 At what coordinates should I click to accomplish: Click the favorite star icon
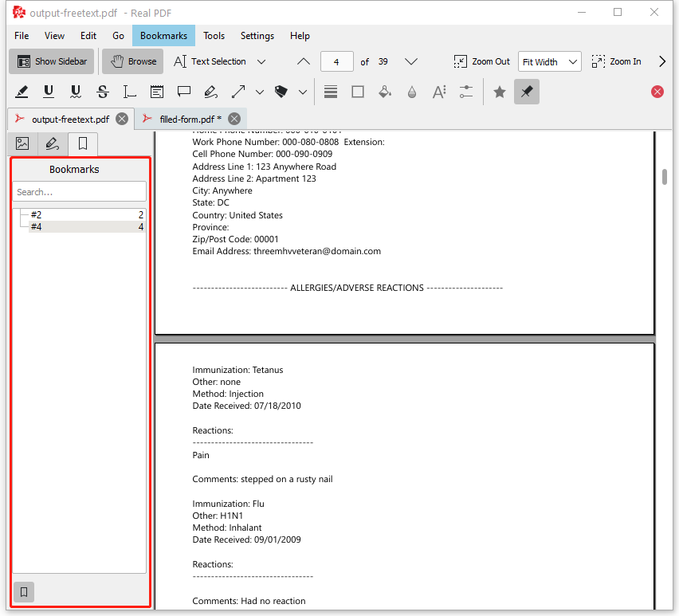pos(500,92)
